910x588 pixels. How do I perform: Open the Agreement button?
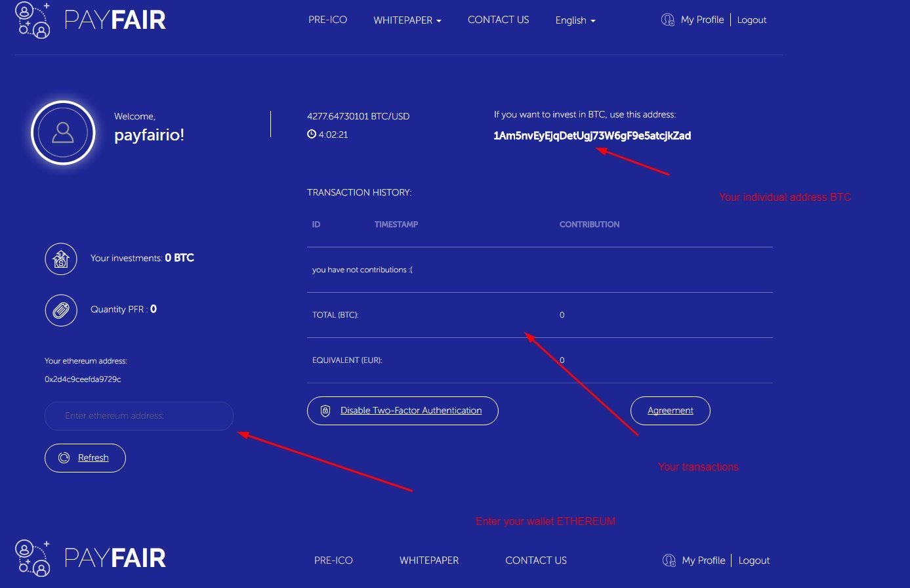(671, 411)
